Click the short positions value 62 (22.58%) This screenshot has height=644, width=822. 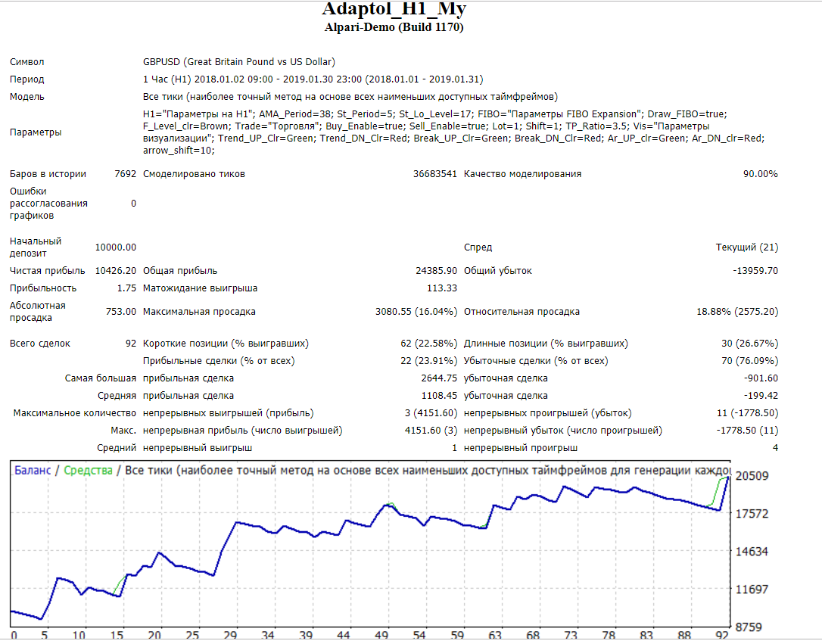point(428,344)
